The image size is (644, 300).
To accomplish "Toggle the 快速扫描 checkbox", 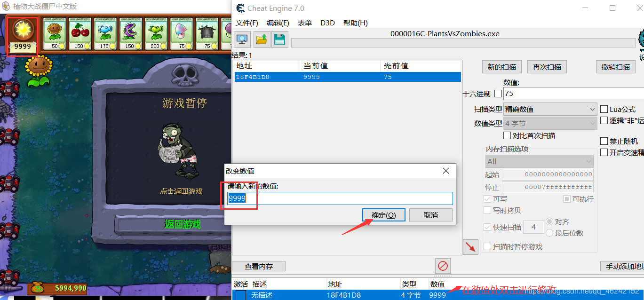I will point(487,227).
